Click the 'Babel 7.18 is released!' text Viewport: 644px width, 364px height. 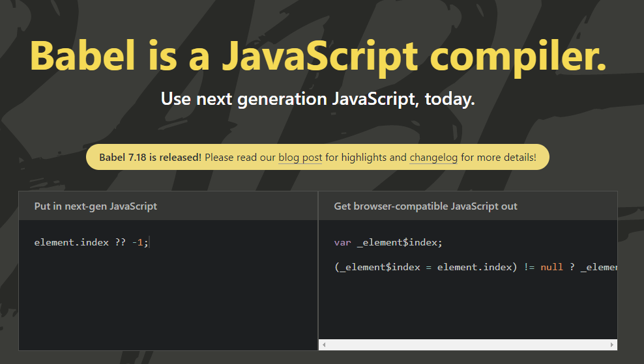pos(151,158)
